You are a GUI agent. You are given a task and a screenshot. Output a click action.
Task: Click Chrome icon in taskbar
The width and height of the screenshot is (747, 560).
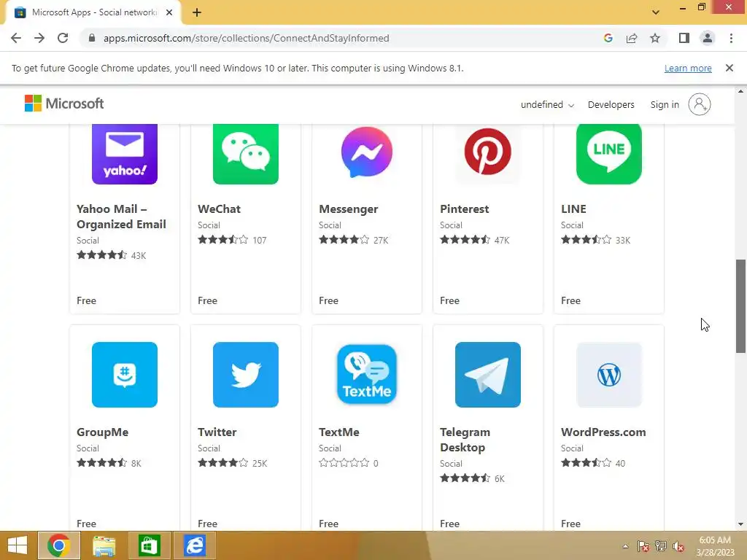(58, 545)
